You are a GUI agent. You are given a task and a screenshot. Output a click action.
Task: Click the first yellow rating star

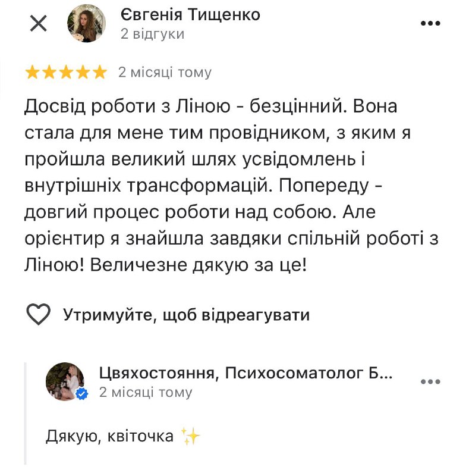32,73
